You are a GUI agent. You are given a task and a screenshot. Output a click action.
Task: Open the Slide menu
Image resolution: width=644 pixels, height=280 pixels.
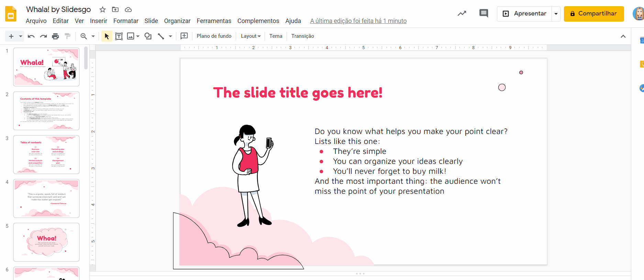[x=151, y=21]
